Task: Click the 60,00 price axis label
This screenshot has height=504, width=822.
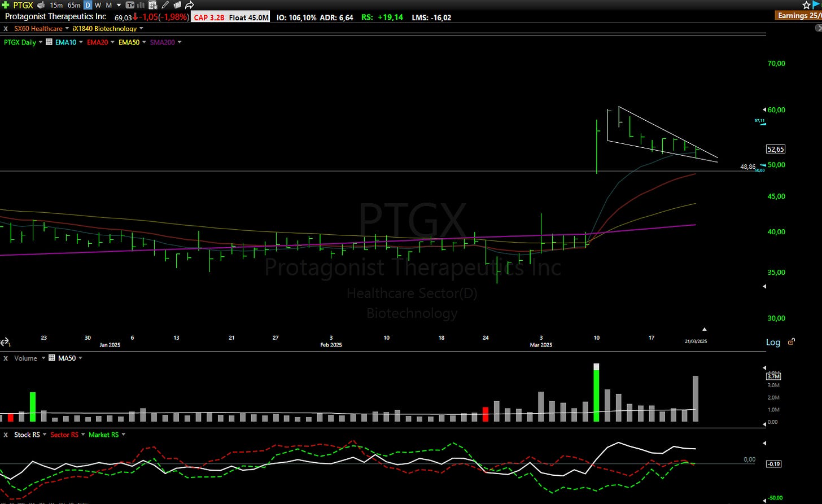Action: pos(777,109)
